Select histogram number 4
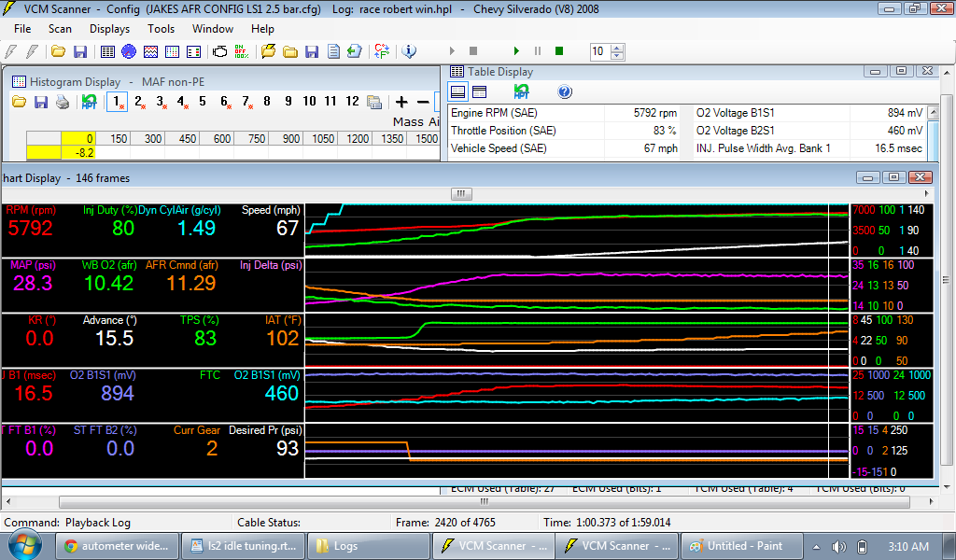This screenshot has height=560, width=956. (x=181, y=102)
